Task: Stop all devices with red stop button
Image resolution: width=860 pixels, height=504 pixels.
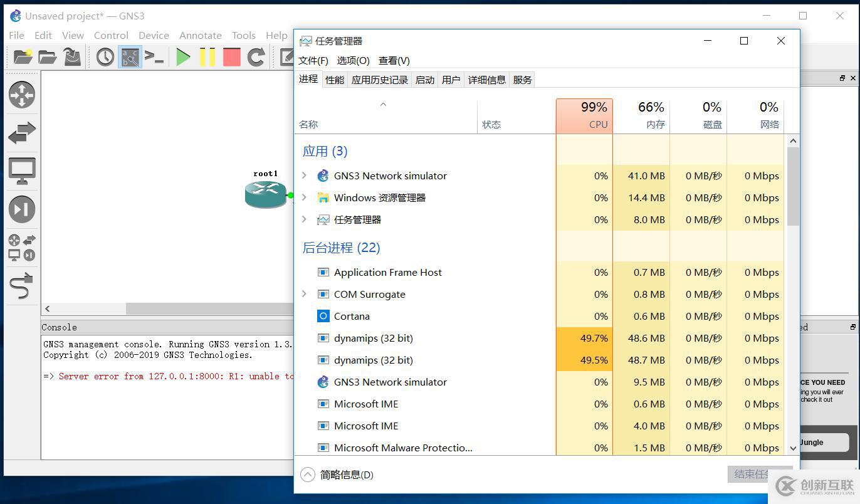Action: [232, 57]
